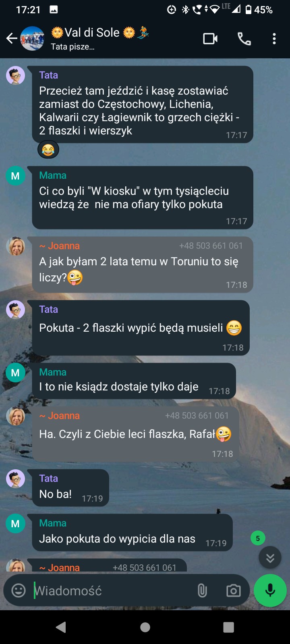Tap Android recent apps square button
Viewport: 290px width, 644px height.
[228, 627]
